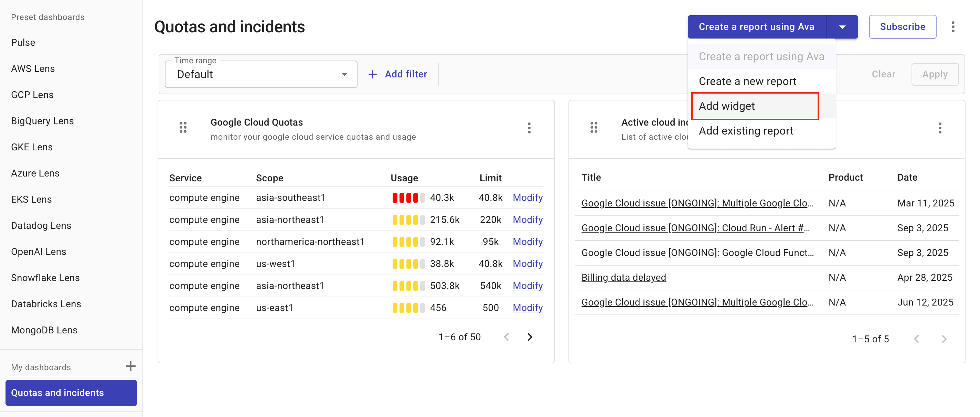The width and height of the screenshot is (980, 417).
Task: Click Modify link for us-west1 quota
Action: tap(527, 264)
